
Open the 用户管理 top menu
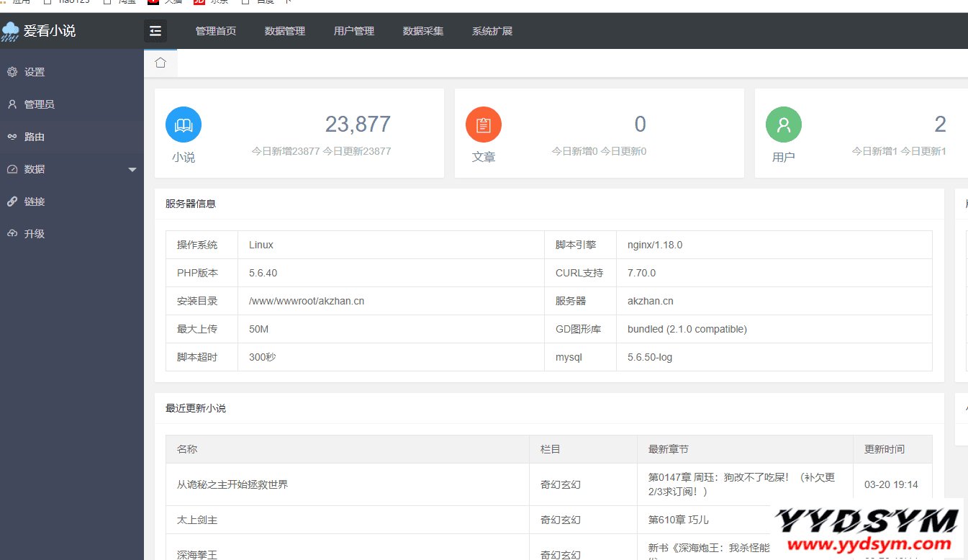click(x=354, y=31)
